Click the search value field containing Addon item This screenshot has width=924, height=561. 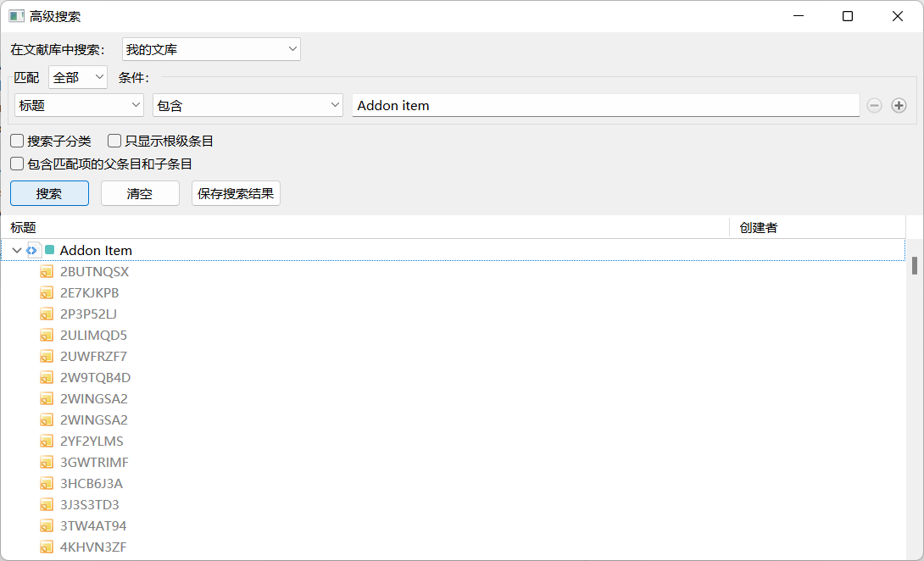[606, 105]
